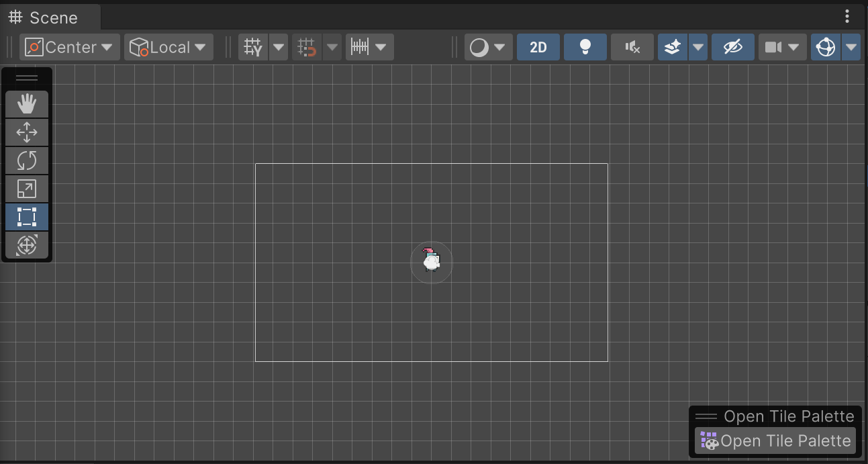This screenshot has height=464, width=868.
Task: Toggle scene audio mute icon
Action: click(x=632, y=47)
